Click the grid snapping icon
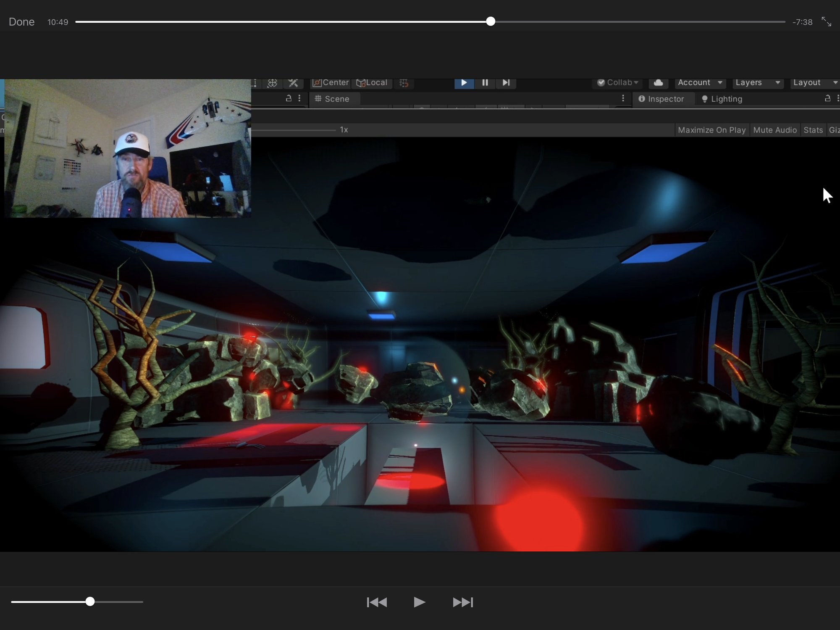The height and width of the screenshot is (630, 840). point(404,83)
